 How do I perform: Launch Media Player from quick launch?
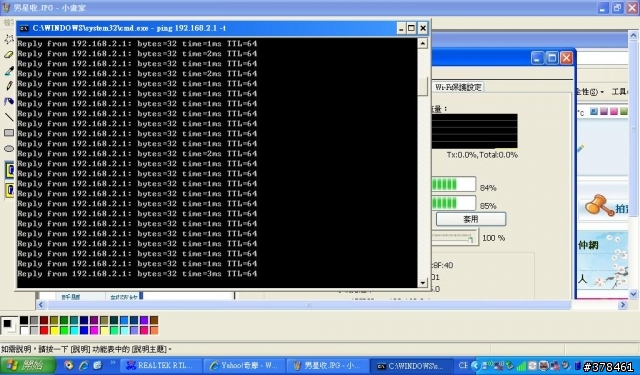point(69,365)
